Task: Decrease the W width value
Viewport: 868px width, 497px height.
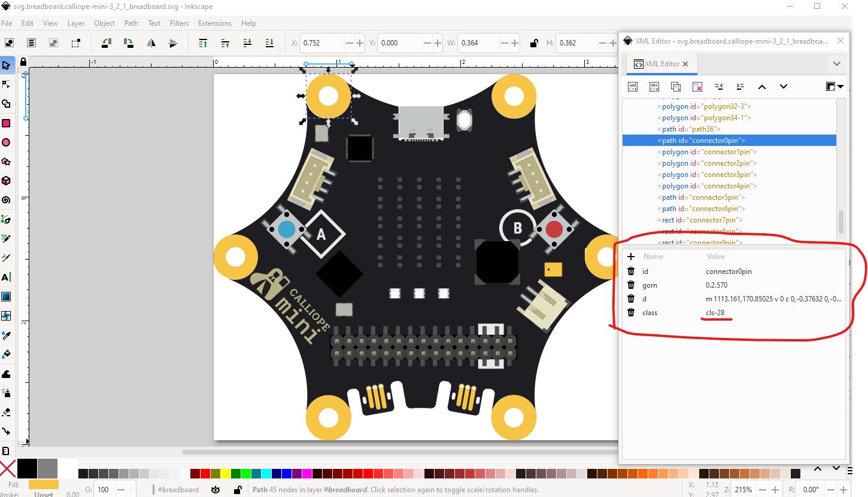Action: click(x=504, y=43)
